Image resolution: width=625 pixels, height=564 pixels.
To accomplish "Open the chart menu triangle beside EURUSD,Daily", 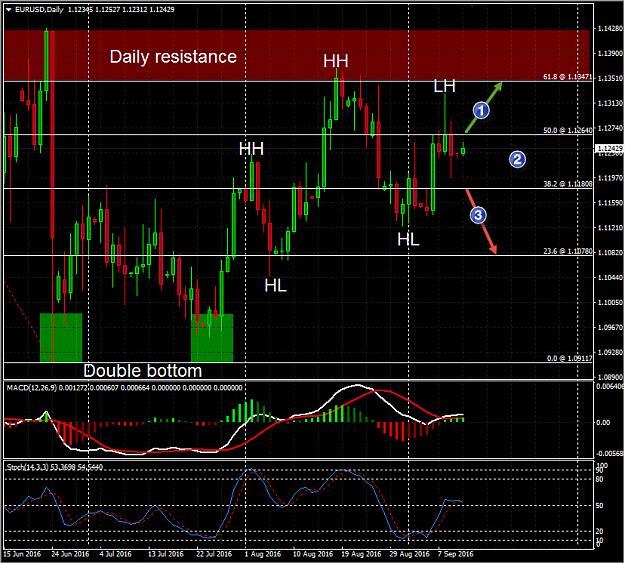I will click(x=8, y=9).
